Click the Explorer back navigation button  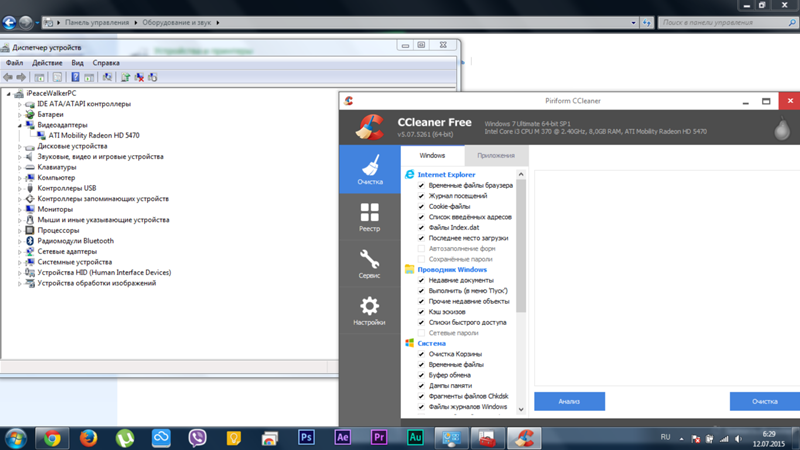[9, 22]
